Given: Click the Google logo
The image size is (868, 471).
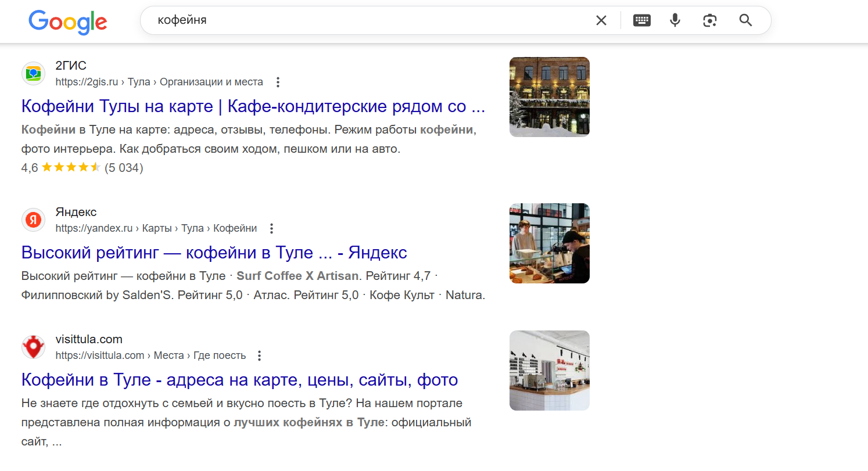Looking at the screenshot, I should point(68,22).
